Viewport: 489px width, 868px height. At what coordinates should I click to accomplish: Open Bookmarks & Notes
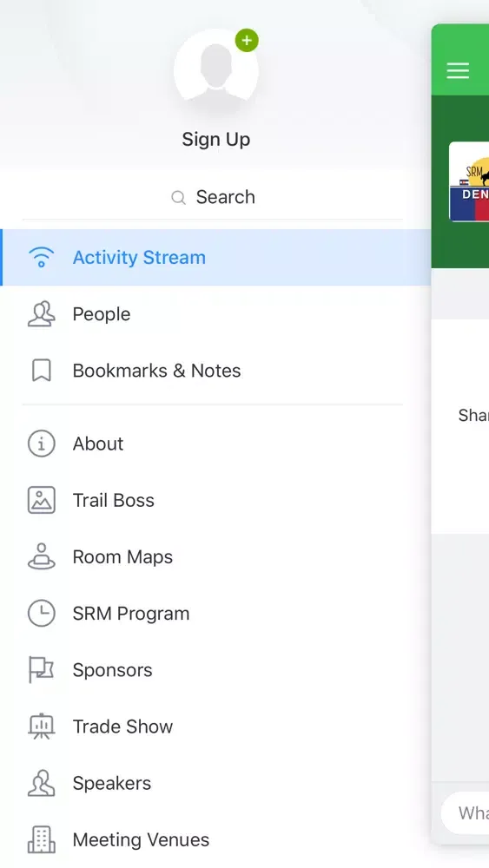point(215,371)
